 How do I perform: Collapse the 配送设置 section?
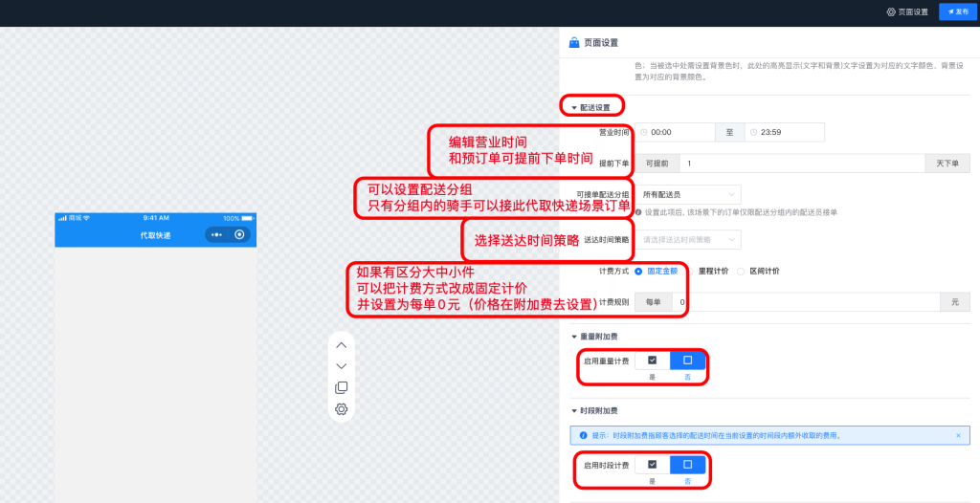point(575,108)
